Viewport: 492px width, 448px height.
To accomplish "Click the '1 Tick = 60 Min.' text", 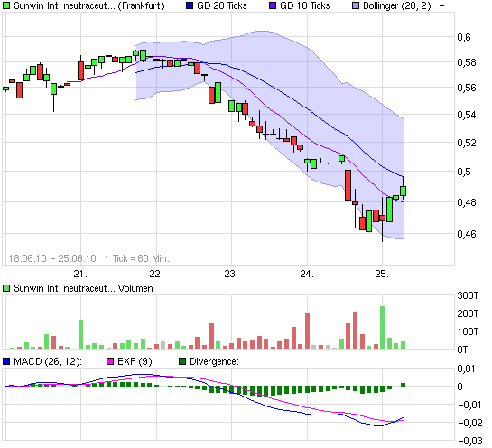I will 137,258.
